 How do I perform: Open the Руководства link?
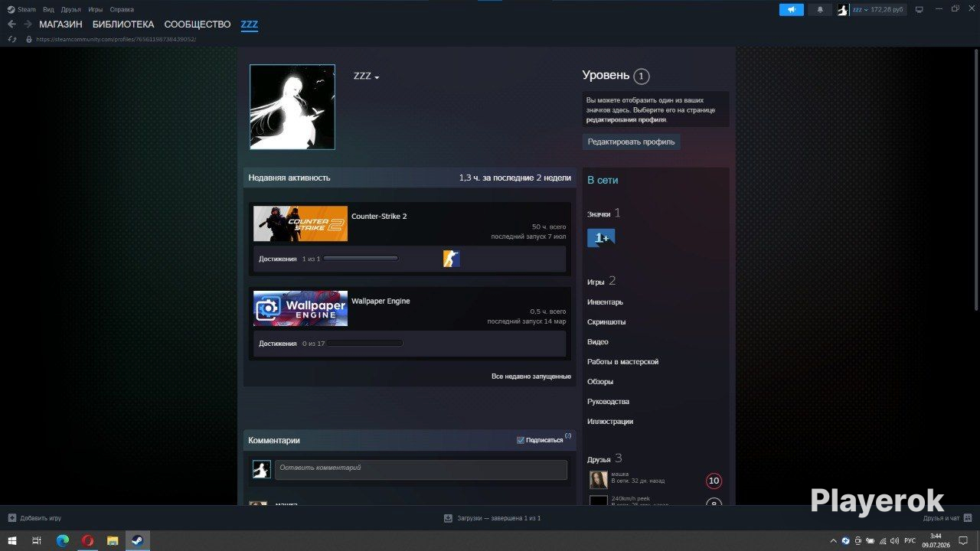pyautogui.click(x=608, y=402)
